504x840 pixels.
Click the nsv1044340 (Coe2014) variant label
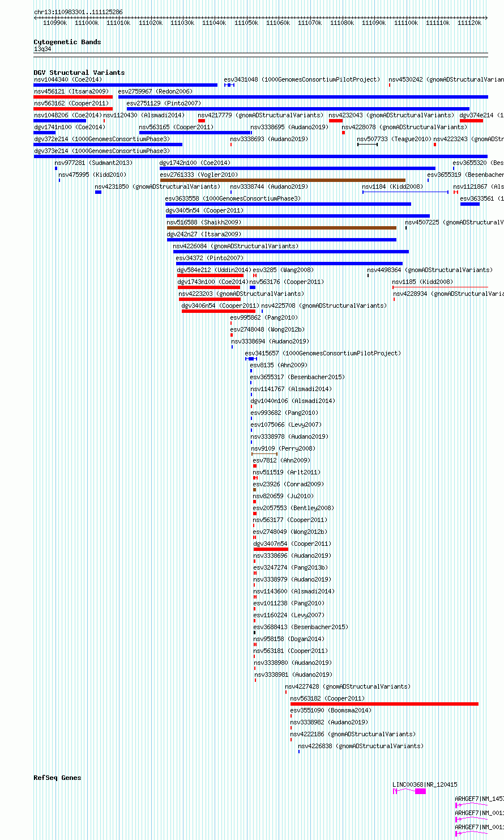point(68,79)
